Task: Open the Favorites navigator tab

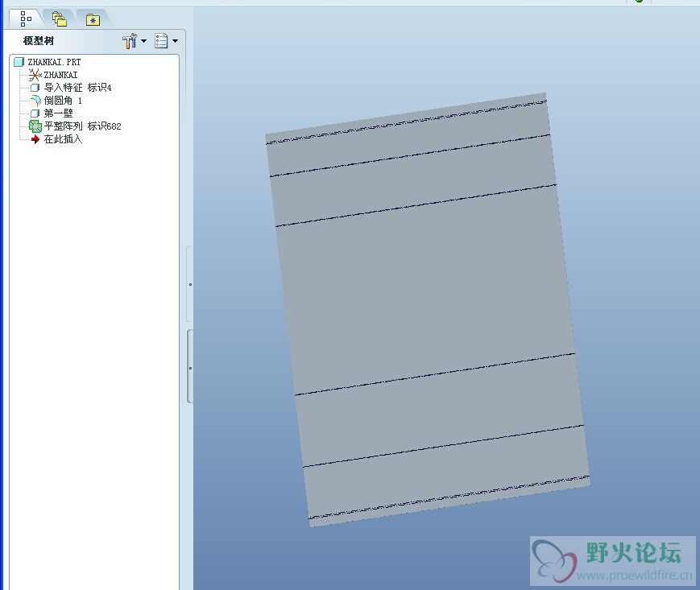Action: (x=93, y=19)
